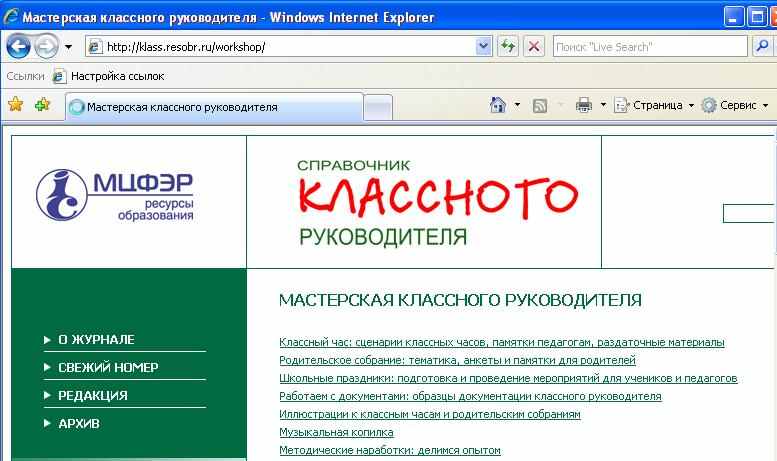Open recent pages dropdown next to Forward
Screen dimensions: 777x461
pos(68,47)
